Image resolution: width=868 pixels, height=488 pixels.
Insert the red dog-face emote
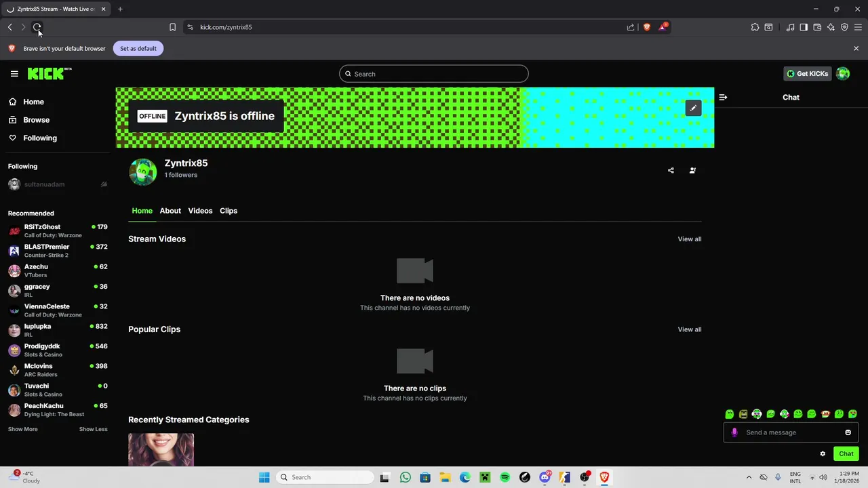click(x=825, y=414)
